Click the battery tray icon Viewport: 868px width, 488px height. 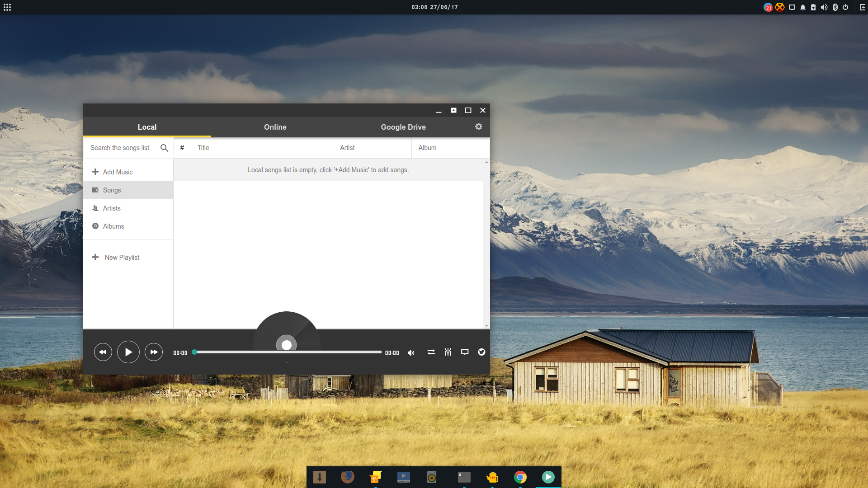tap(813, 7)
